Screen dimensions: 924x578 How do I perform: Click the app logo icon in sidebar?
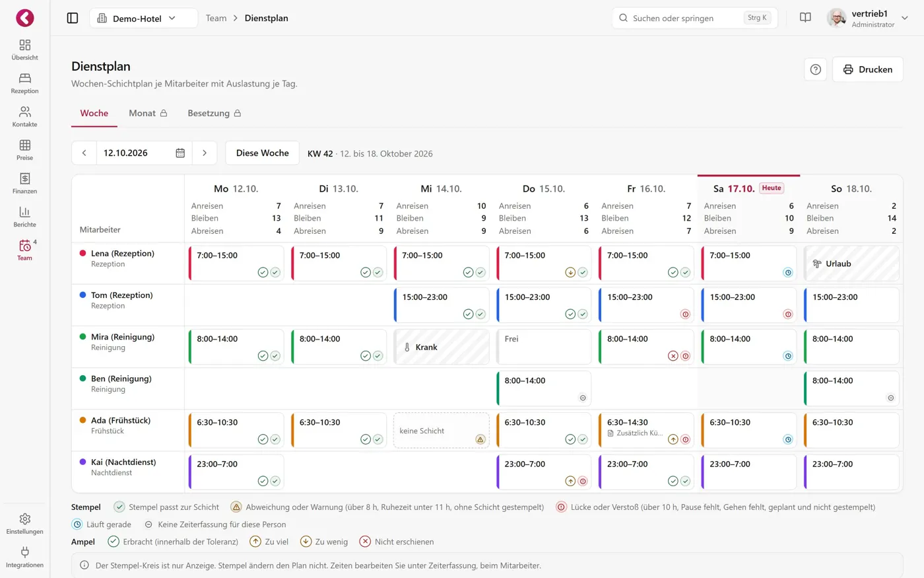24,18
